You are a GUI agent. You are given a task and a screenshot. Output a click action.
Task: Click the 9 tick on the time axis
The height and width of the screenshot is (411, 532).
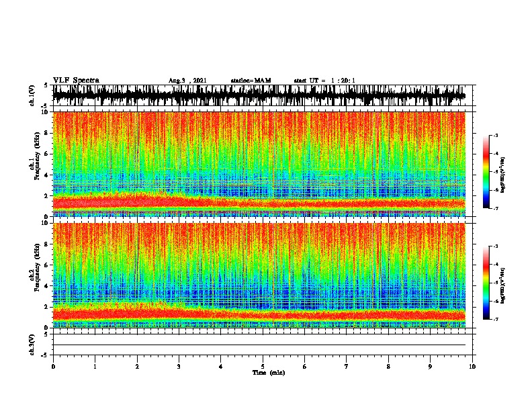click(x=430, y=367)
